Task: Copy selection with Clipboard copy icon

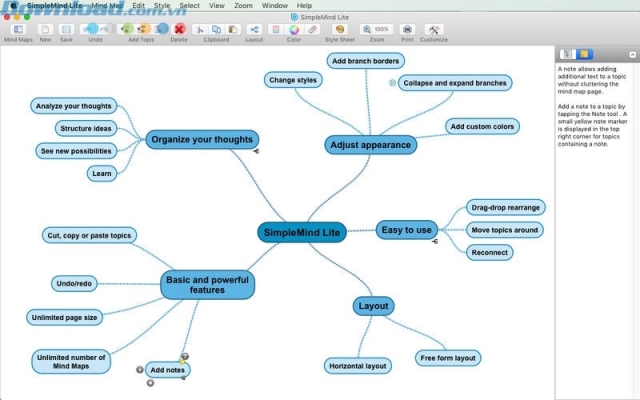Action: pyautogui.click(x=216, y=29)
